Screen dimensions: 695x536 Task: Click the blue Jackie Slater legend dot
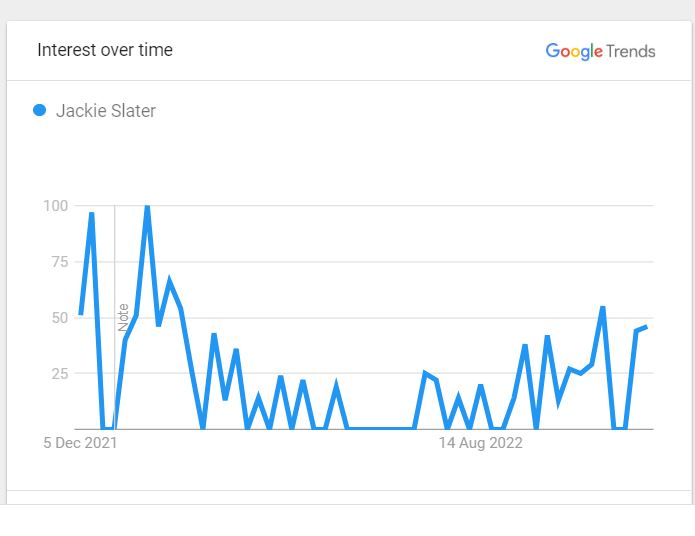(39, 110)
